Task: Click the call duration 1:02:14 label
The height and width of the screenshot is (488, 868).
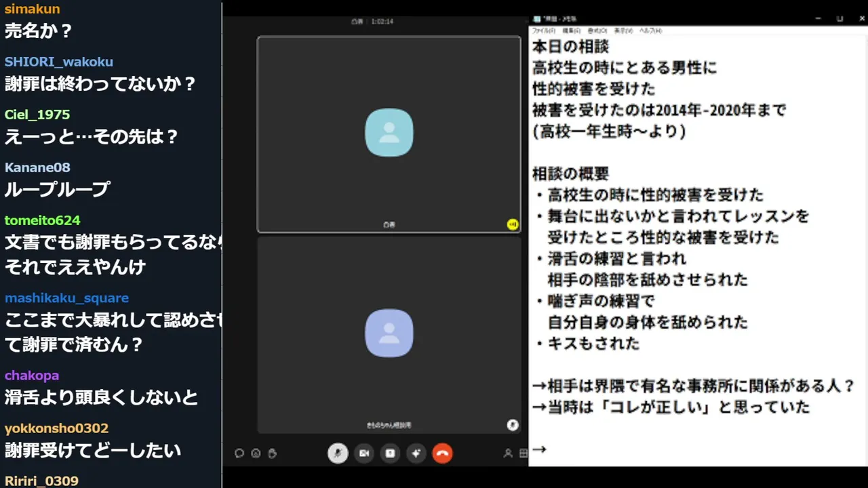Action: tap(382, 21)
